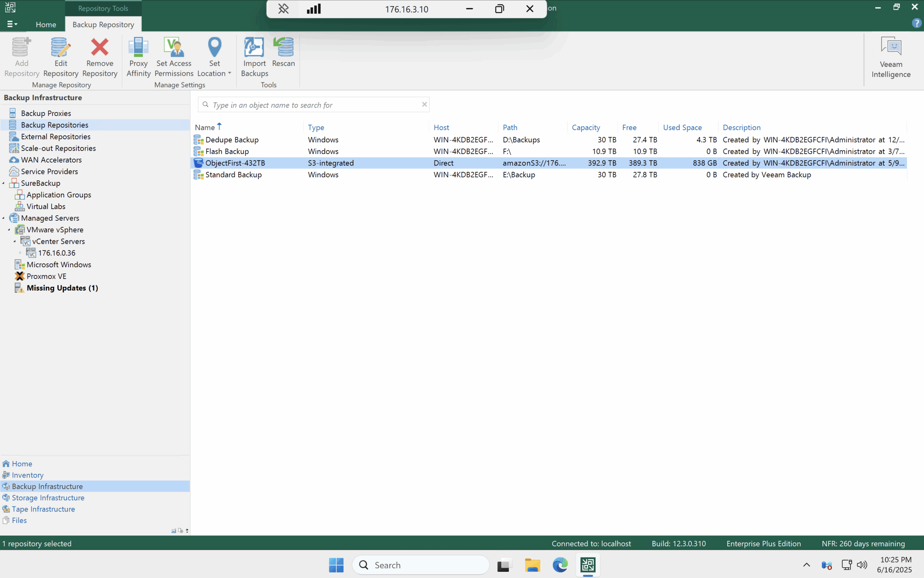The width and height of the screenshot is (924, 578).
Task: Open Veeam Intelligence panel
Action: tap(891, 57)
